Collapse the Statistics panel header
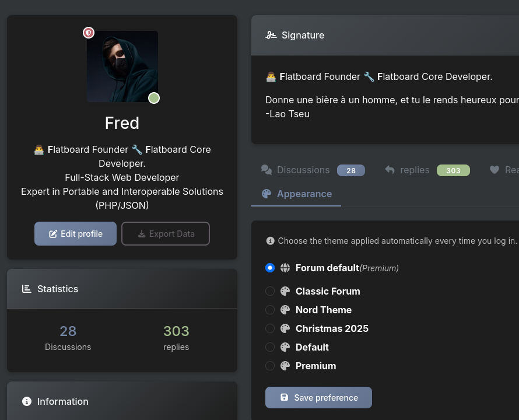 [122, 289]
